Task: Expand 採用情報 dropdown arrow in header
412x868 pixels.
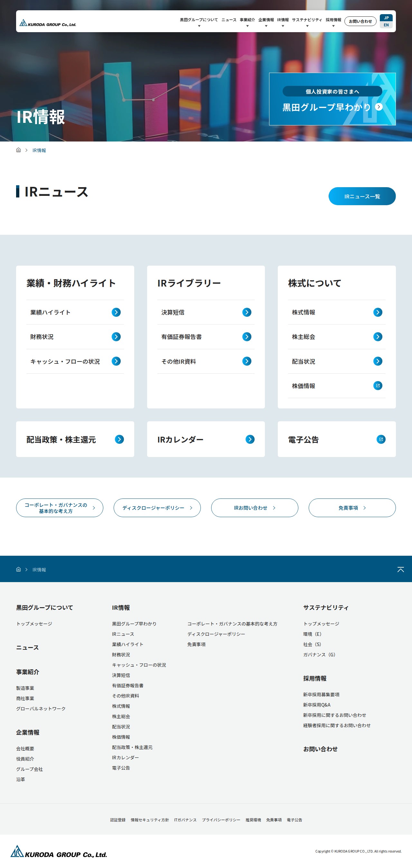Action: pyautogui.click(x=333, y=26)
